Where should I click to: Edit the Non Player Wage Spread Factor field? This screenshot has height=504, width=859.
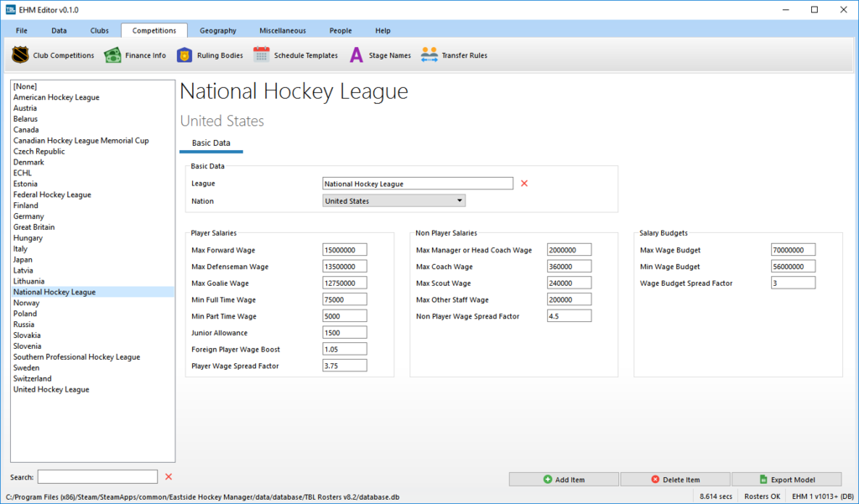point(570,315)
